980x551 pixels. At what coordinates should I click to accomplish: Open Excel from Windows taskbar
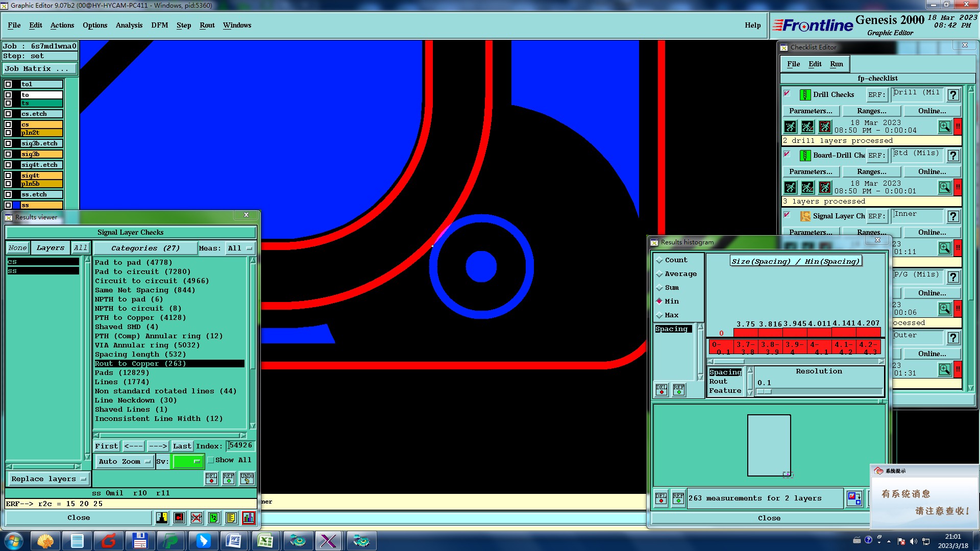tap(265, 541)
